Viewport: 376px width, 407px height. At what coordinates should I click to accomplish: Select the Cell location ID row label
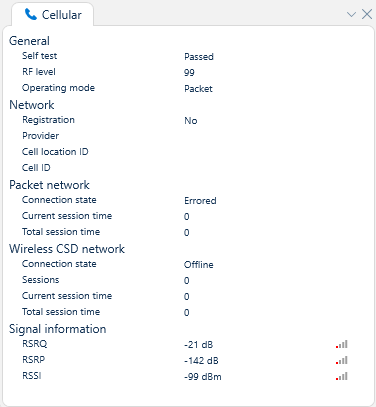tap(55, 152)
